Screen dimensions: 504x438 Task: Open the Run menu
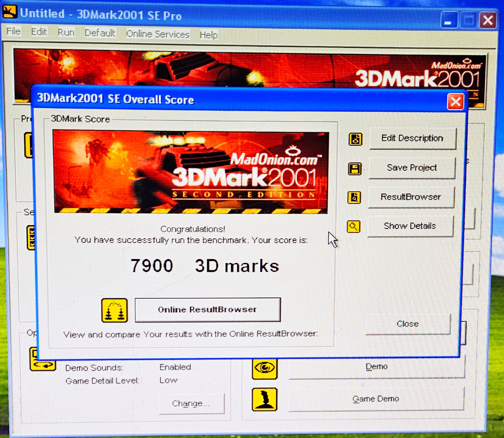point(66,32)
